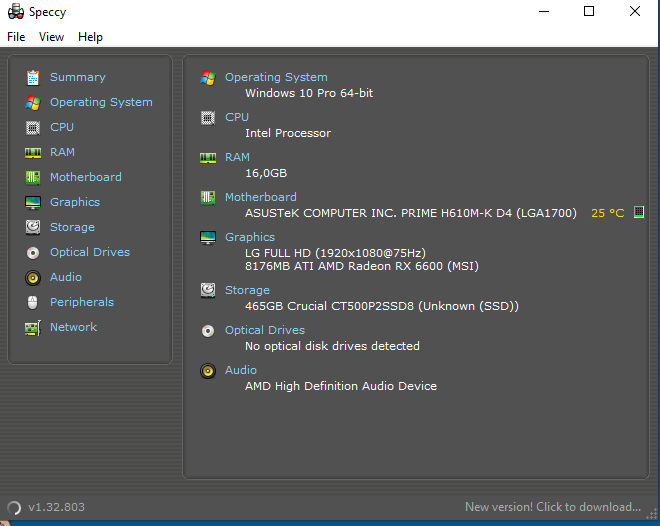Click 'New version! Click to download...' link
Screen dimensions: 660x526
(x=553, y=507)
